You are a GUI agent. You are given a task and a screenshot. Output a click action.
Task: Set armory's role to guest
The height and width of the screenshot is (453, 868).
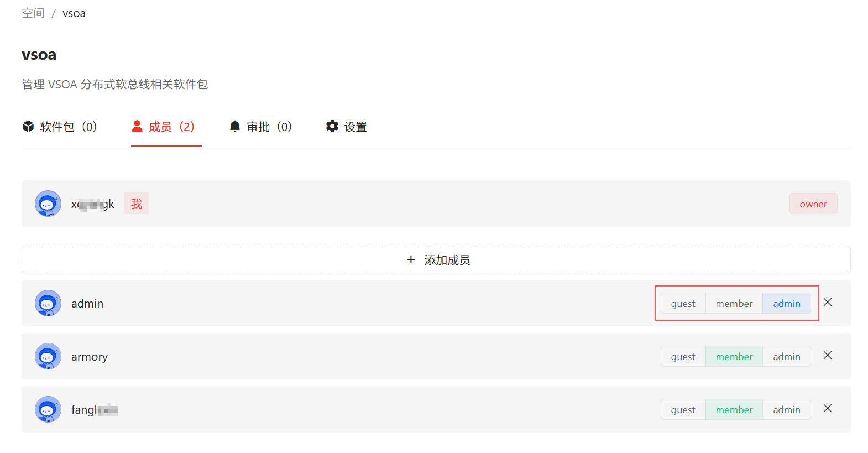pyautogui.click(x=683, y=356)
